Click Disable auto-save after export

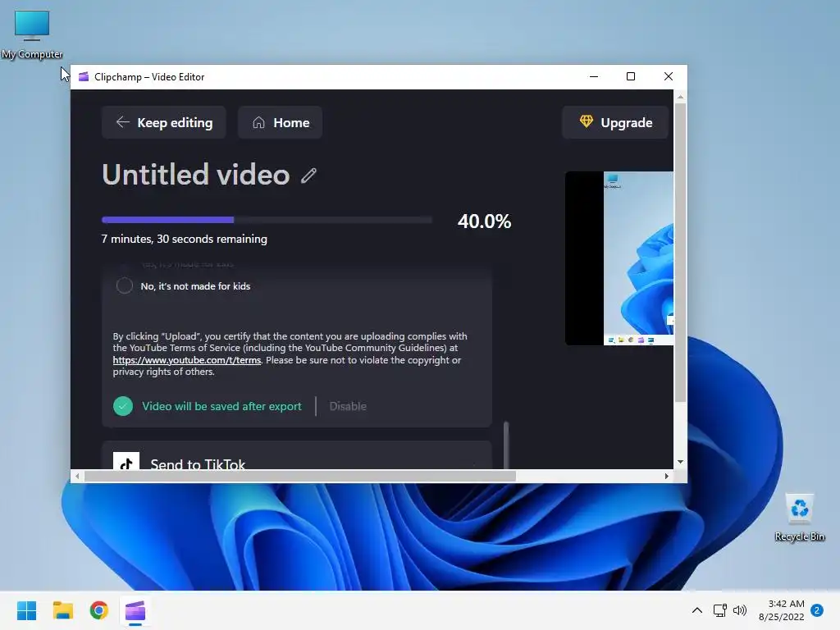click(348, 406)
